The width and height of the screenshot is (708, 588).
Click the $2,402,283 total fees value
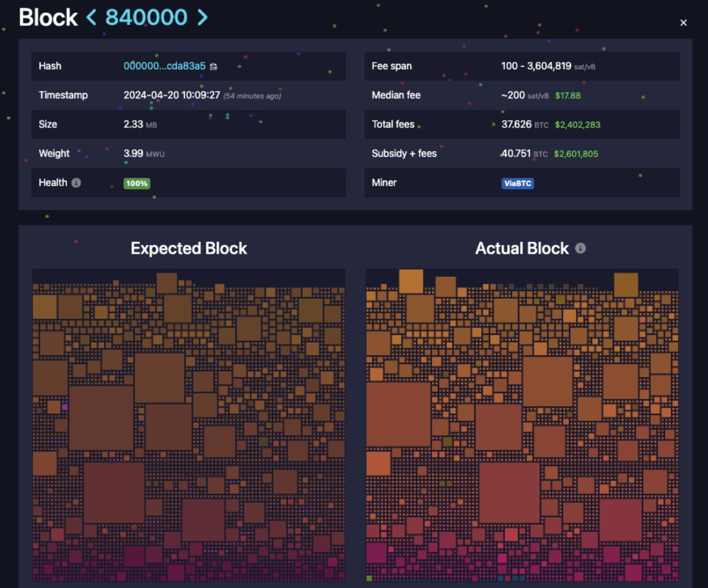pyautogui.click(x=577, y=124)
